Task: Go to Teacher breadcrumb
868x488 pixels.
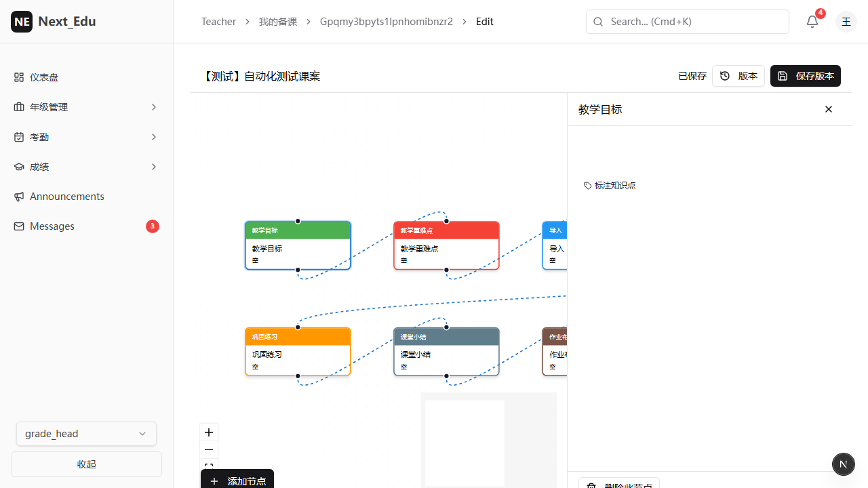Action: (218, 22)
